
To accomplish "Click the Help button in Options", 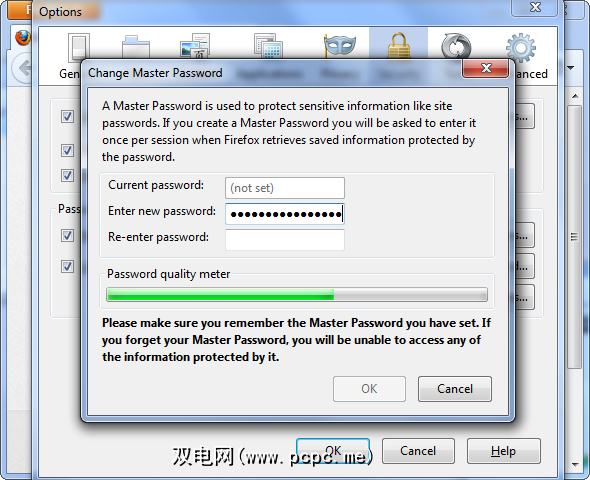I will click(503, 451).
